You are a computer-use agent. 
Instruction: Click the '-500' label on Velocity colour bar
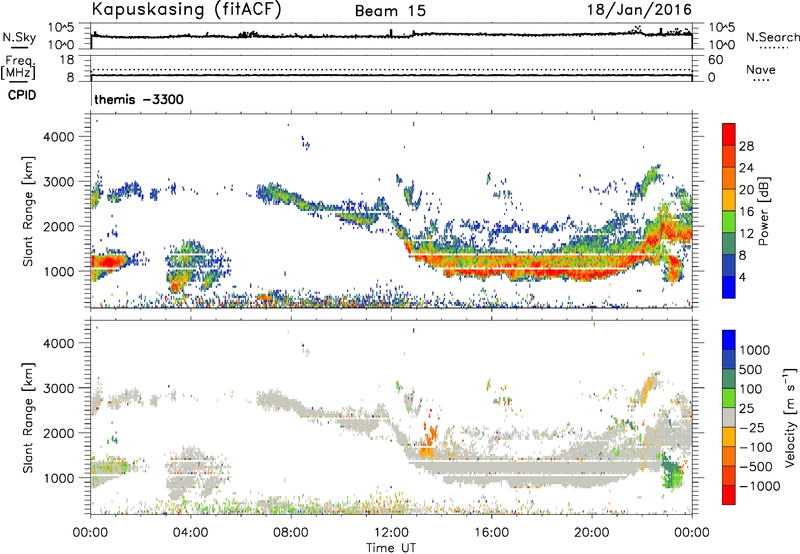tap(756, 467)
